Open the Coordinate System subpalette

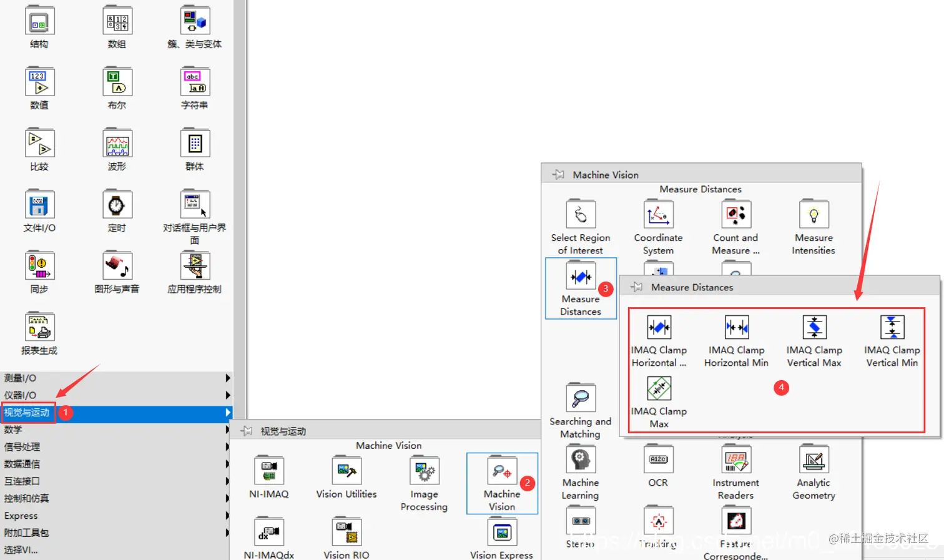[x=658, y=215]
